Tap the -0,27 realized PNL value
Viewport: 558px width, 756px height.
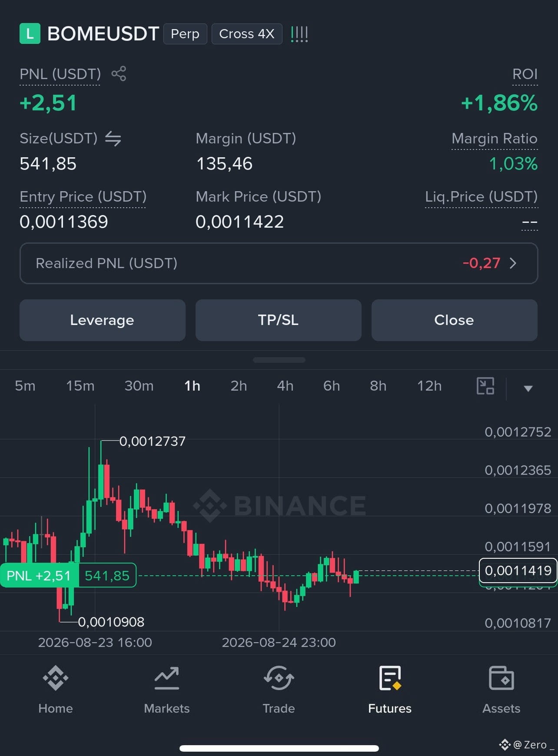coord(482,263)
